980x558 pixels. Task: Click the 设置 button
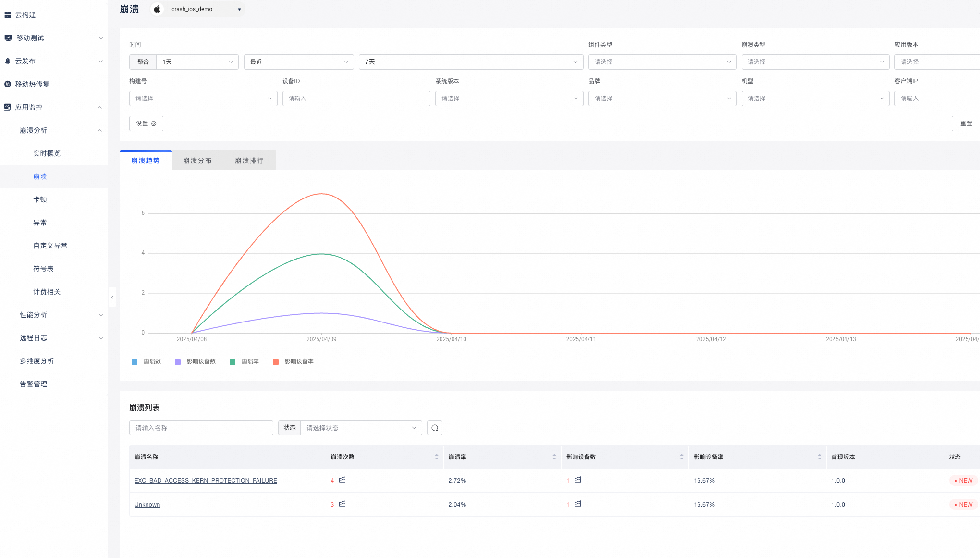tap(146, 124)
